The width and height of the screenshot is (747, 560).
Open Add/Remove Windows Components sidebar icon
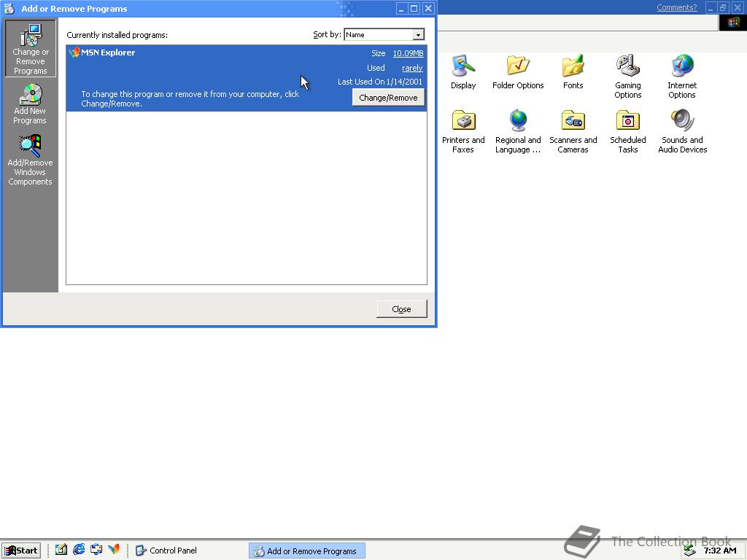click(30, 160)
